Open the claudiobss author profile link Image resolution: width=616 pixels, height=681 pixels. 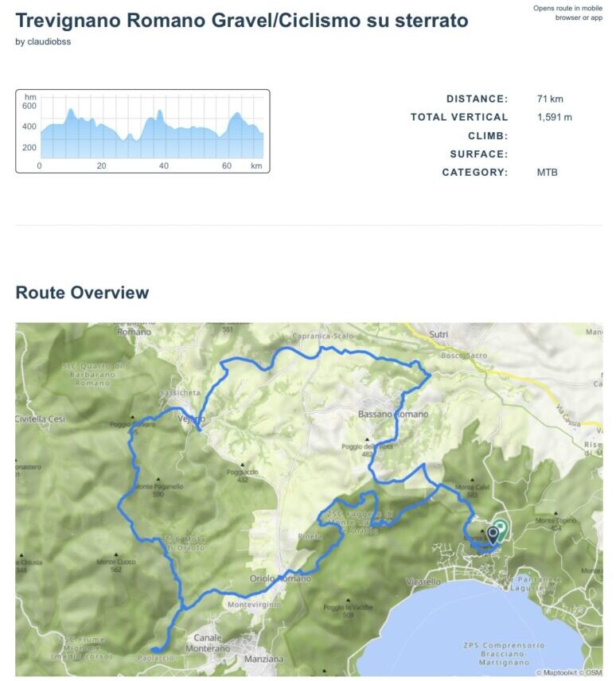43,42
